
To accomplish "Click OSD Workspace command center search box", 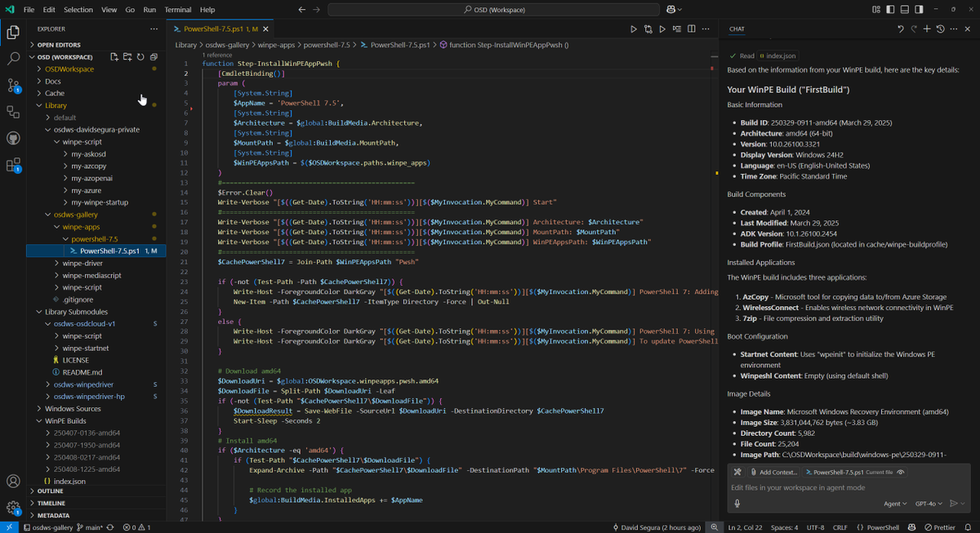I will coord(494,10).
